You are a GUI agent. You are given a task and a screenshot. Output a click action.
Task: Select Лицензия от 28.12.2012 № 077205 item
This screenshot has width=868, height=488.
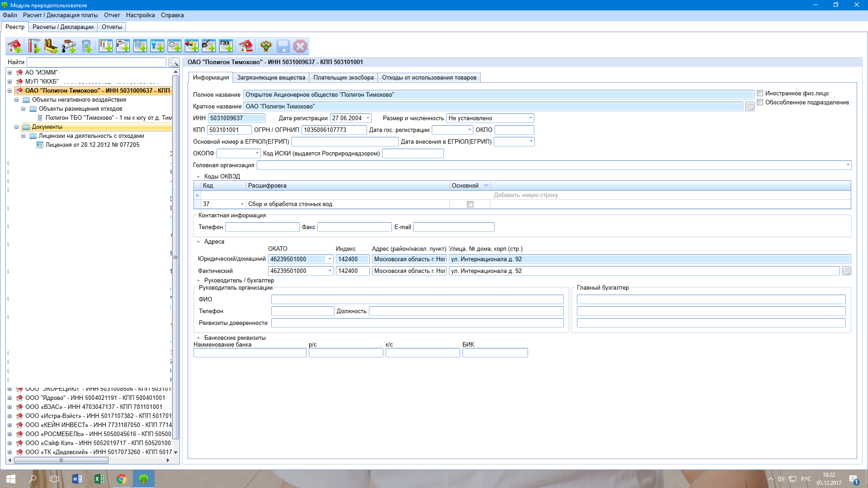(92, 145)
